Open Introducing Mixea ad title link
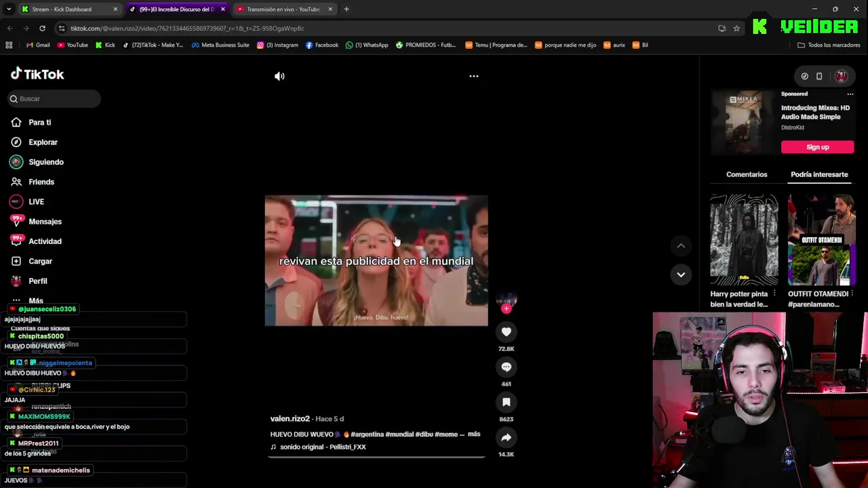The width and height of the screenshot is (868, 488). 815,113
